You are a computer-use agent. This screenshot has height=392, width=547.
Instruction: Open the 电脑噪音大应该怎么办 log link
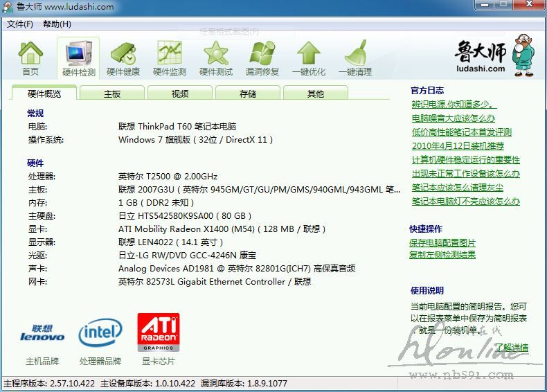coord(454,118)
